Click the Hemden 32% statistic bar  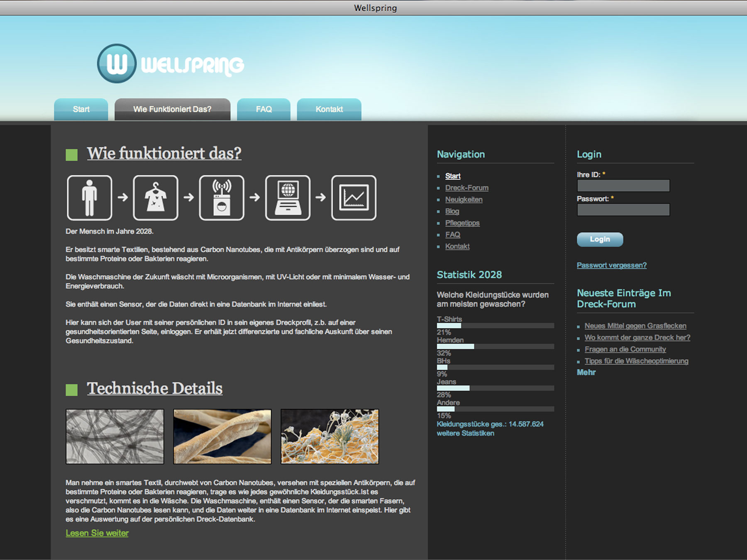pyautogui.click(x=495, y=346)
